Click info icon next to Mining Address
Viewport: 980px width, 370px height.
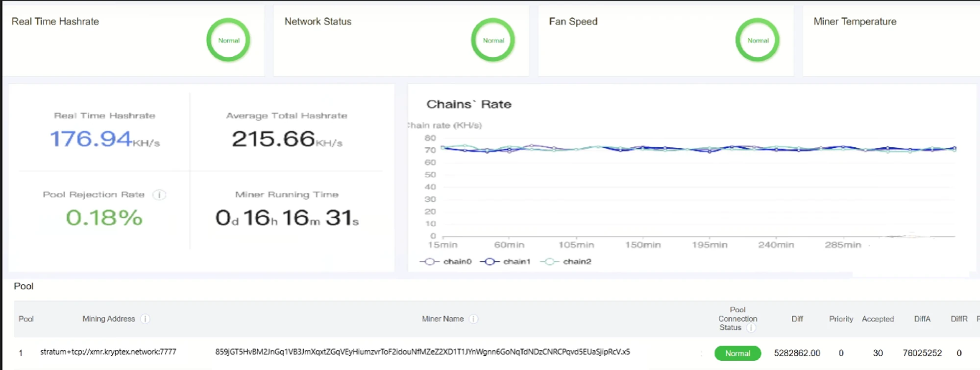pyautogui.click(x=145, y=319)
